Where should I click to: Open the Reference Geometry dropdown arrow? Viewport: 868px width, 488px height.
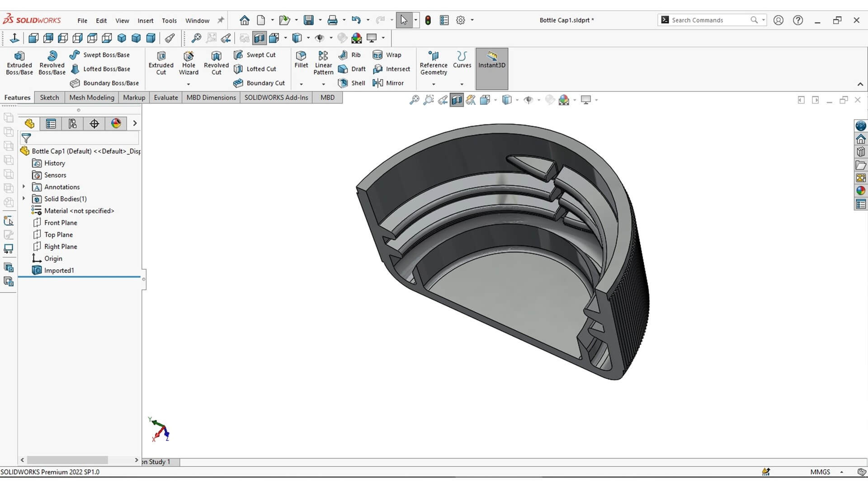pos(434,84)
